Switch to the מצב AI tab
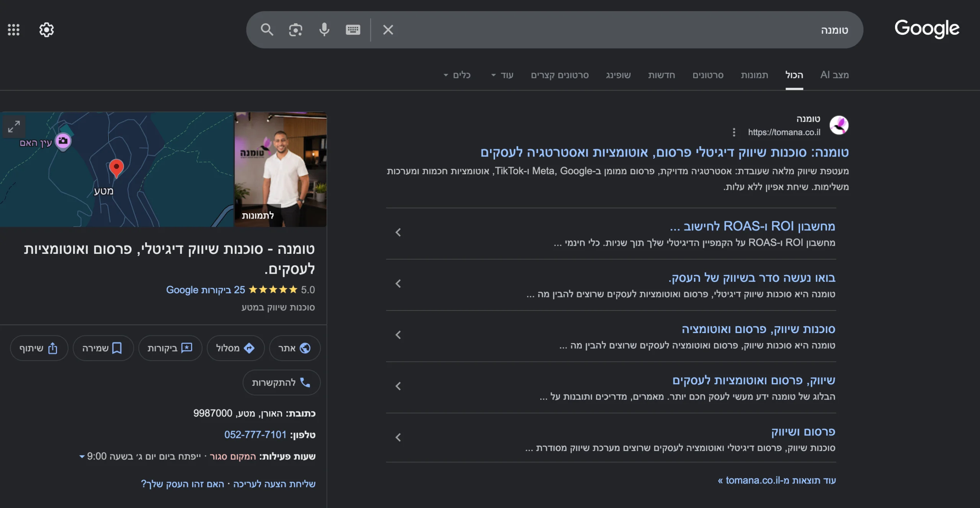This screenshot has width=980, height=508. (835, 75)
